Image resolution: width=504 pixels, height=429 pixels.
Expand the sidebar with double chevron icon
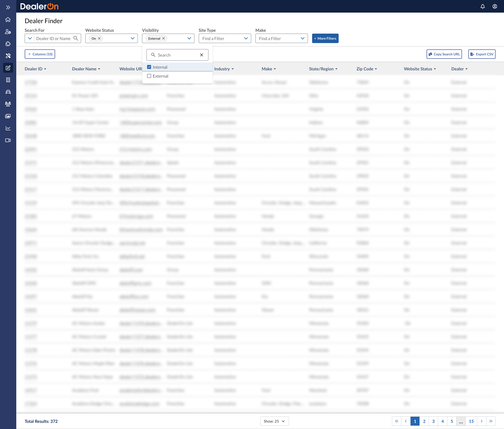point(8,7)
